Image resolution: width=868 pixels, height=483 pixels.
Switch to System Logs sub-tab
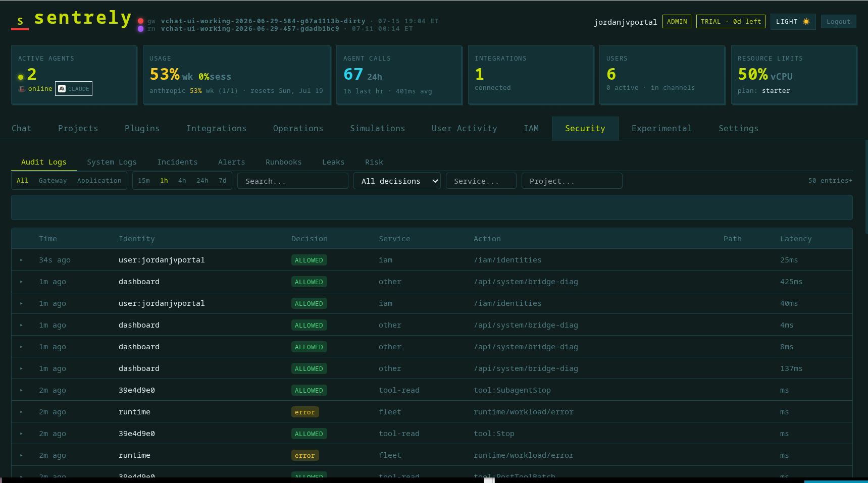[x=112, y=162]
